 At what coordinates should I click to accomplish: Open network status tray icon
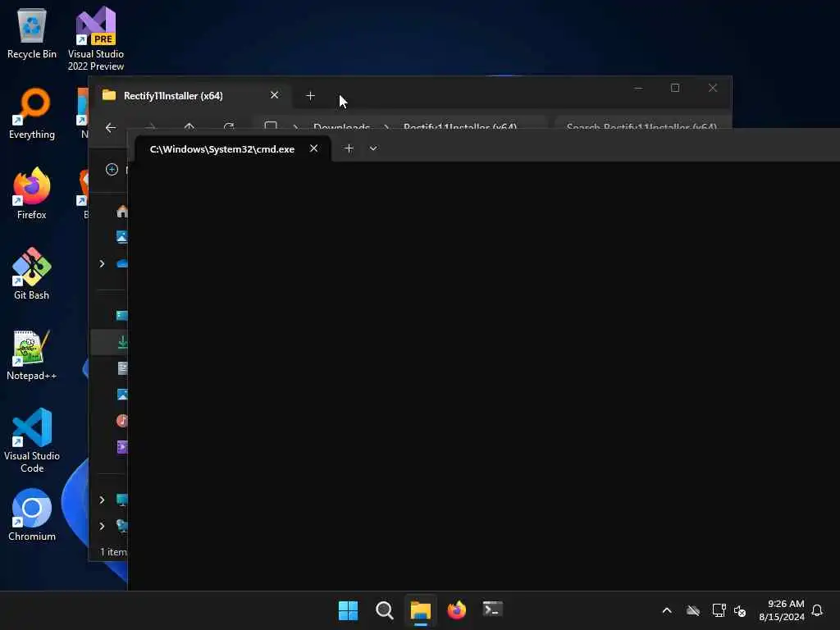coord(719,610)
